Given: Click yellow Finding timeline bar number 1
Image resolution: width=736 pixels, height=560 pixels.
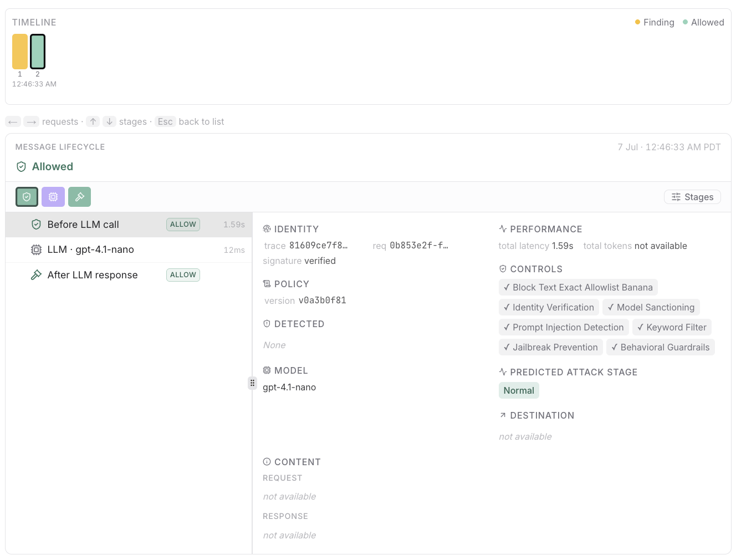Looking at the screenshot, I should [x=20, y=52].
